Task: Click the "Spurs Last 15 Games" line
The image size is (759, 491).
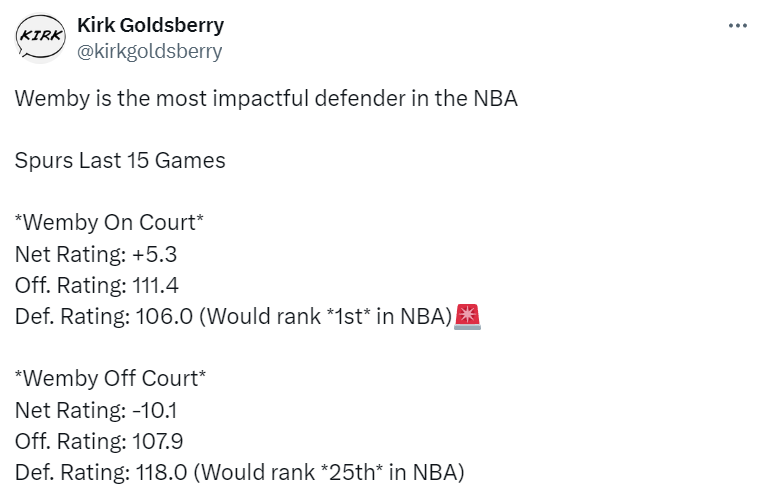Action: coord(120,160)
